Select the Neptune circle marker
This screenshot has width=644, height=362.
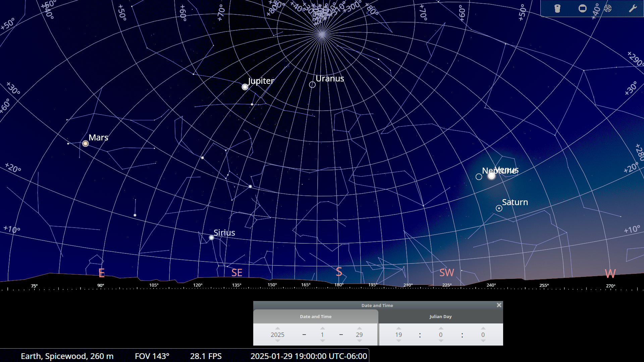click(x=479, y=177)
